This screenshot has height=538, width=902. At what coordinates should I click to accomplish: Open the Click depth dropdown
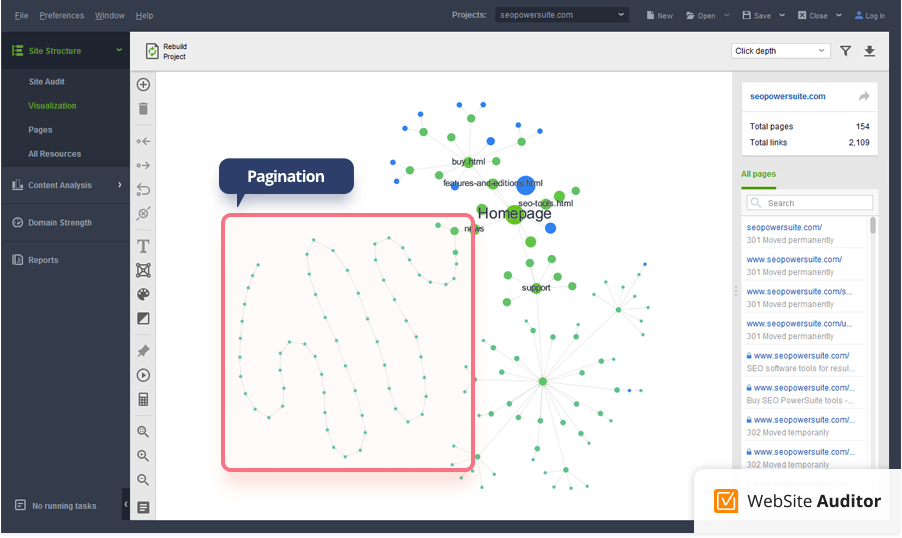click(780, 51)
